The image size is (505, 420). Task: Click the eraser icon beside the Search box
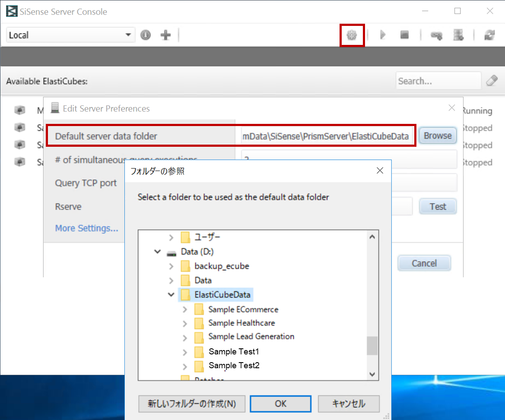coord(492,81)
